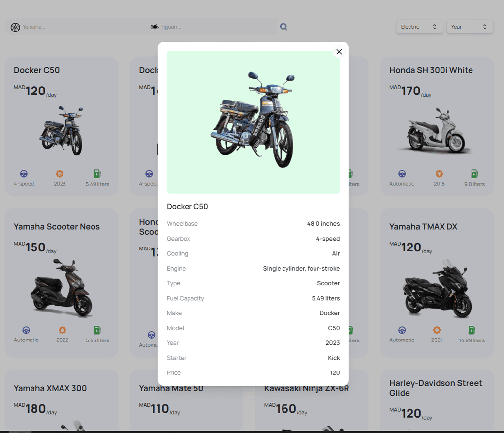
Task: Click the Docker C50 card motorcycle image
Action: tap(61, 131)
